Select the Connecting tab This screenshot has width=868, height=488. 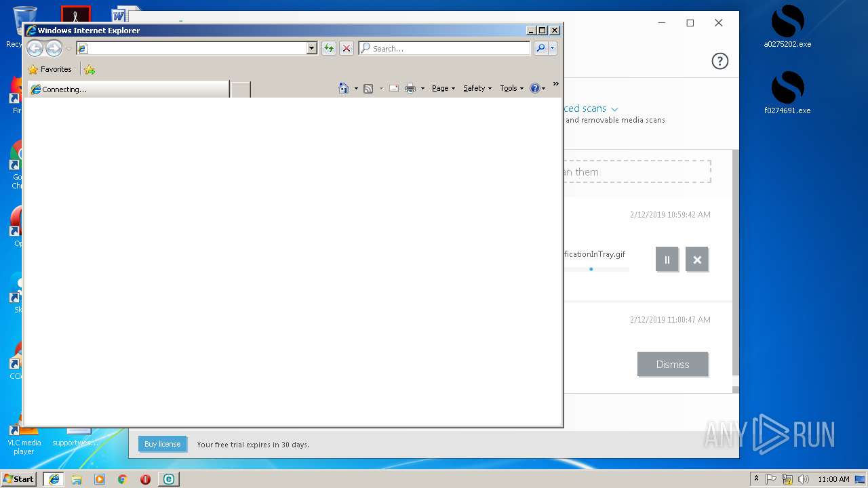tap(128, 89)
